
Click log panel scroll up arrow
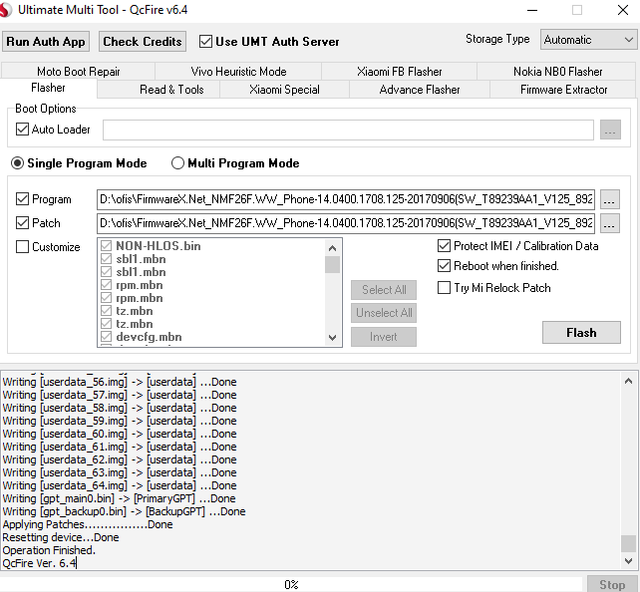[x=628, y=381]
